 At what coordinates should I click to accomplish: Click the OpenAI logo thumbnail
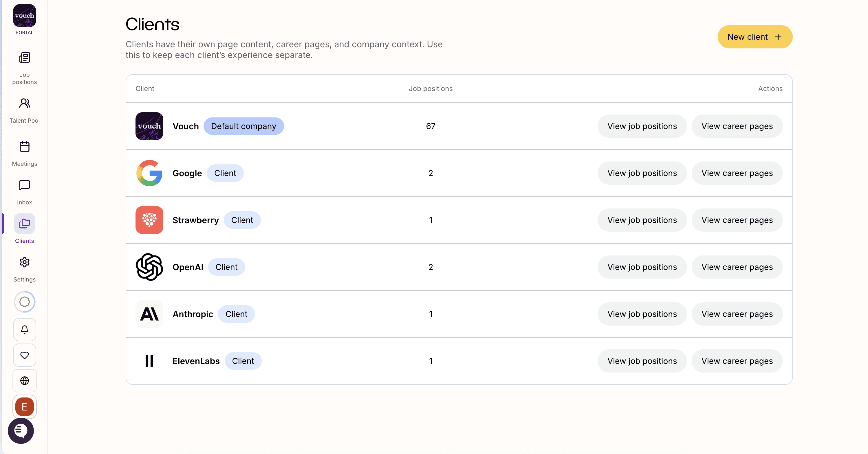coord(149,267)
